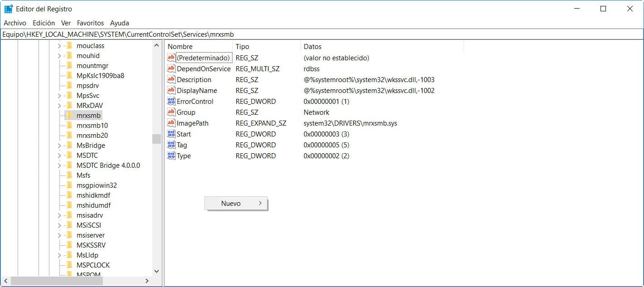The height and width of the screenshot is (287, 644).
Task: Open the Edición menu
Action: [x=44, y=23]
